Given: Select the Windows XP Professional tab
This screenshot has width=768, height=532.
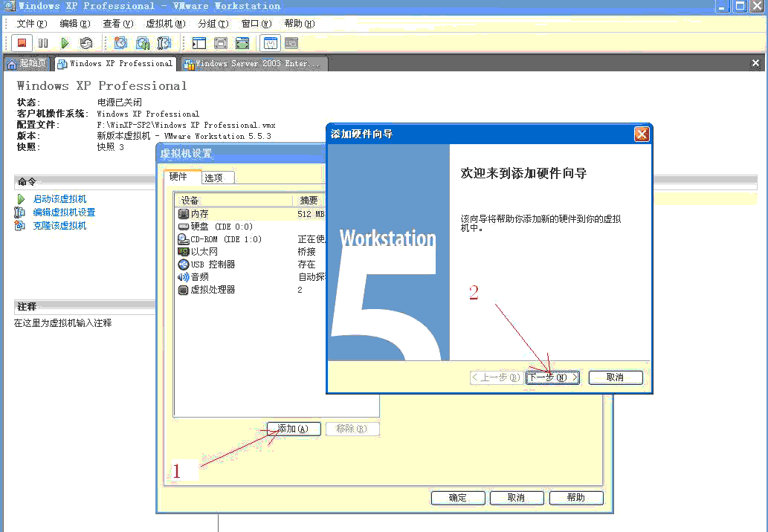Looking at the screenshot, I should (115, 64).
